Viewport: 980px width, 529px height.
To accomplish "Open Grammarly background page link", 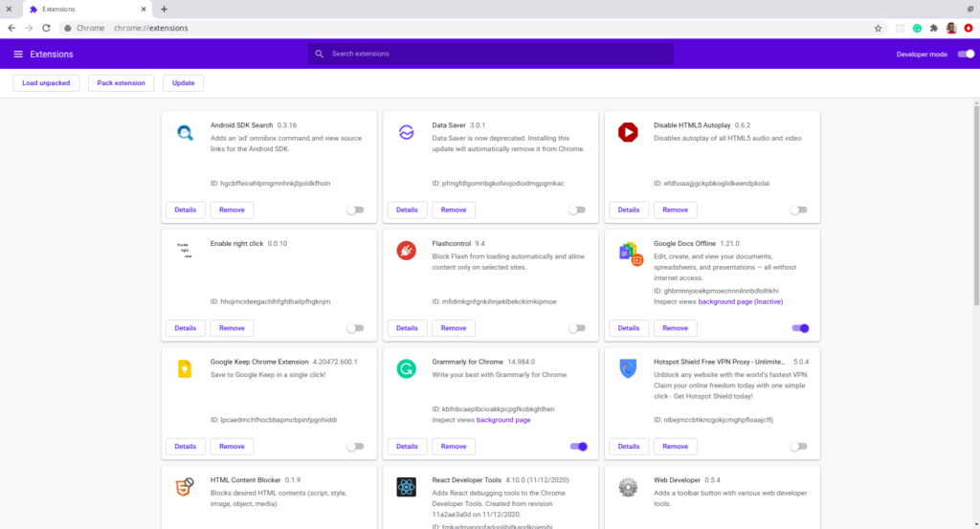I will click(x=503, y=420).
